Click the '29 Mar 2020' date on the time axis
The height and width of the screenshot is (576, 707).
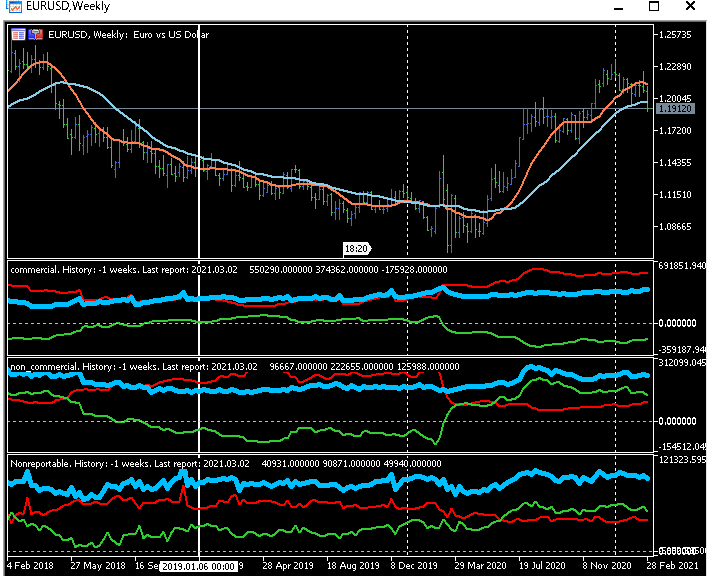(480, 566)
